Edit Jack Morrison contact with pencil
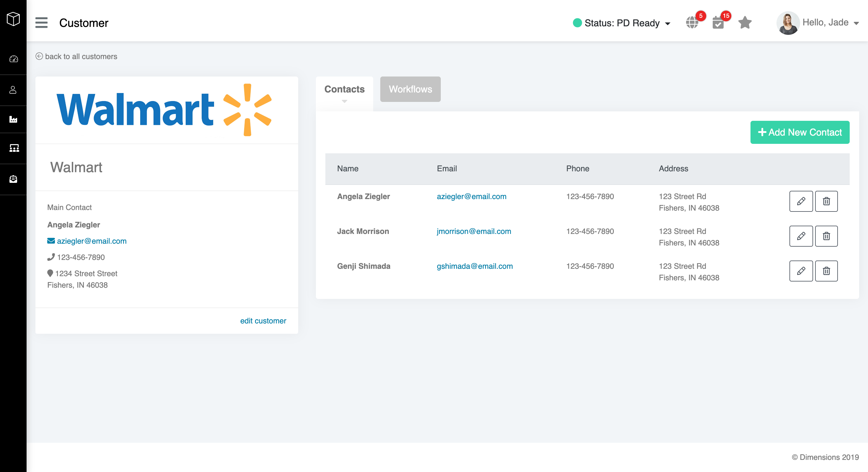868x472 pixels. point(801,236)
